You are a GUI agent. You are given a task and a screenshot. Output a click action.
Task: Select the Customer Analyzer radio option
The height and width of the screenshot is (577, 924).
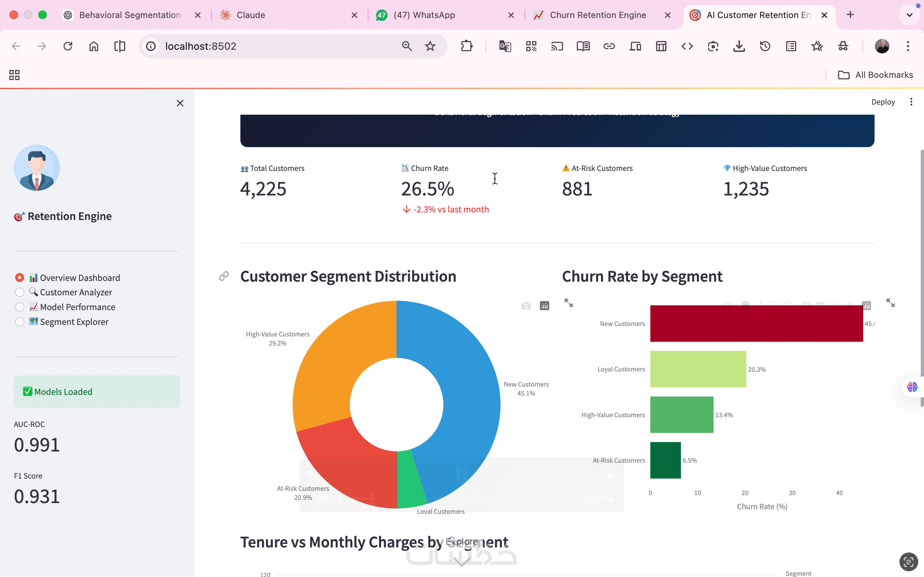point(19,292)
